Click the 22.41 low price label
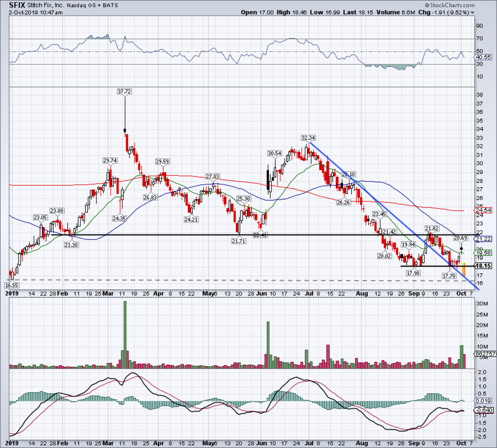Screen dimensions: 497x448 click(x=261, y=235)
